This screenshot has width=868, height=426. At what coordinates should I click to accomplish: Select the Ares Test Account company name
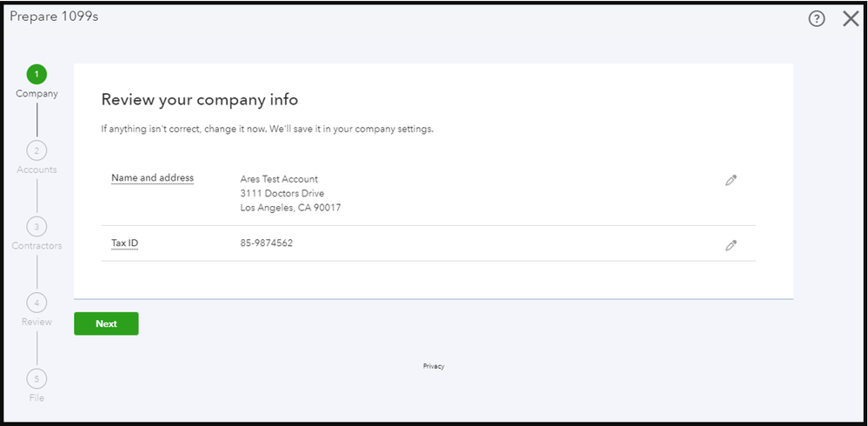(x=279, y=179)
